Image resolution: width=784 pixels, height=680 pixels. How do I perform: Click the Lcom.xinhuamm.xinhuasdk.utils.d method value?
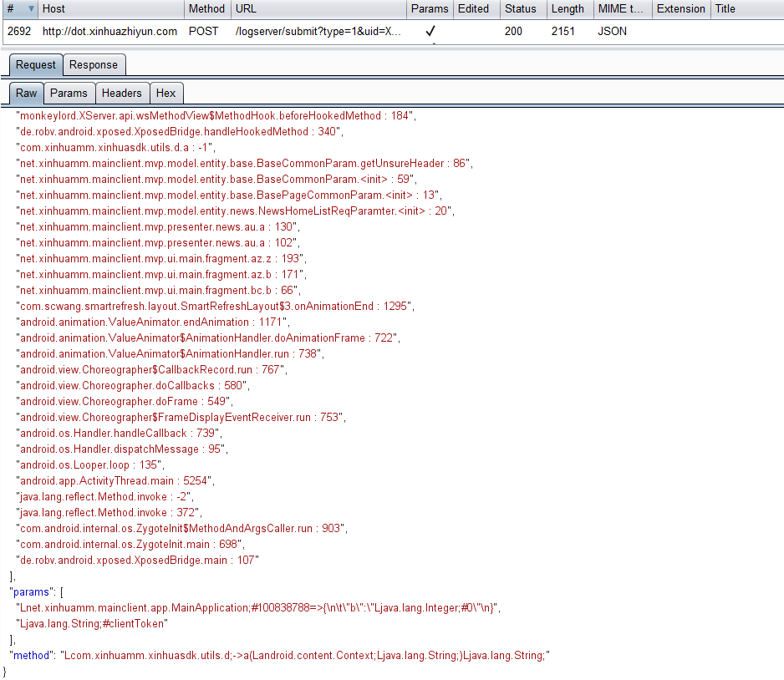305,656
